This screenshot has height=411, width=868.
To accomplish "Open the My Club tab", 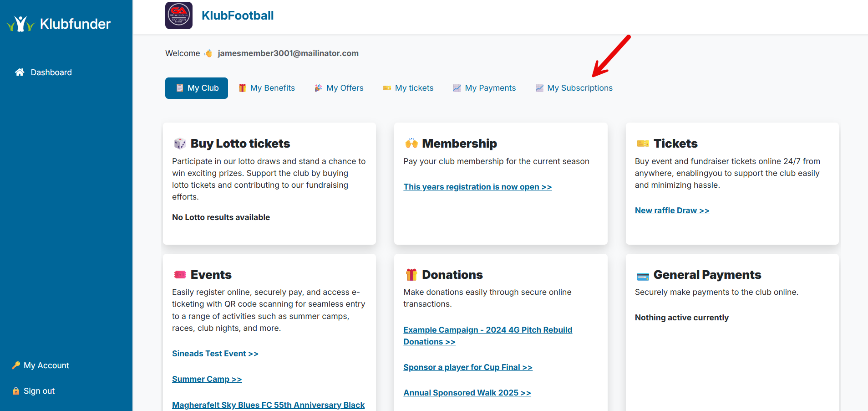I will [x=197, y=88].
